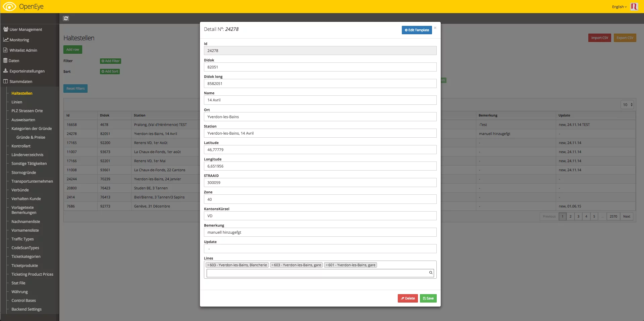
Task: Open Linien in the sidebar
Action: tap(17, 102)
